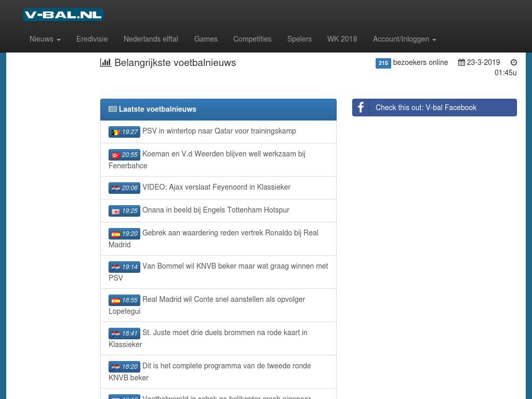The width and height of the screenshot is (532, 399).
Task: Open the Account/Inloggen dropdown
Action: [x=404, y=39]
